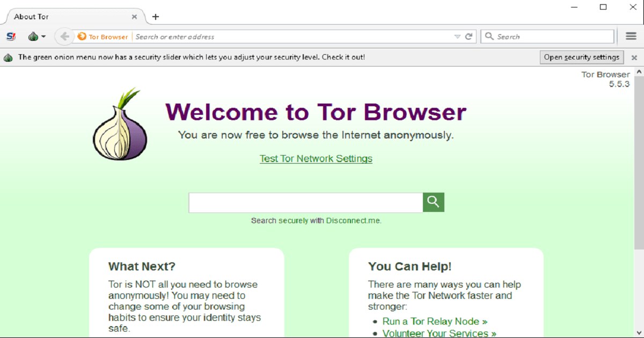Viewport: 644px width, 338px height.
Task: Click the Tor onion logo image
Action: point(120,124)
